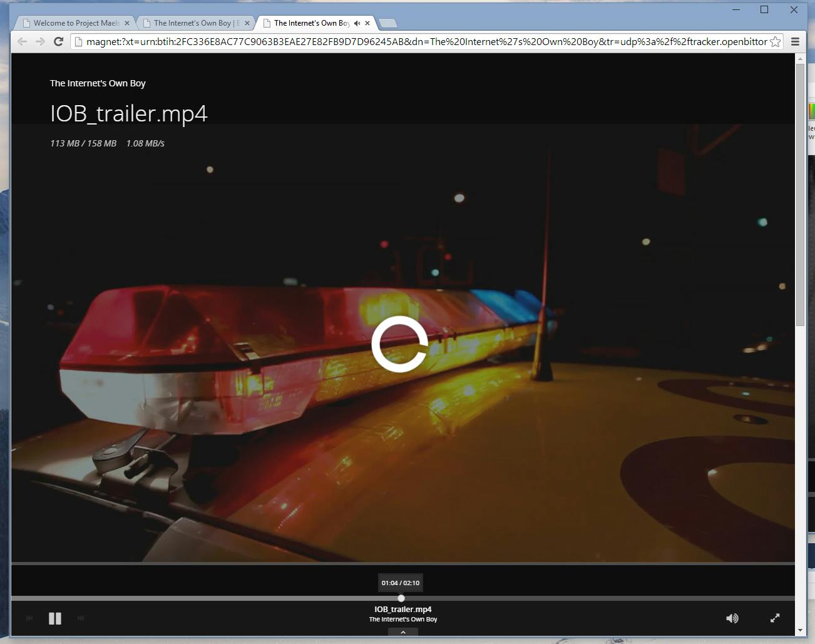
Task: Click the page scrollbar up arrow
Action: click(800, 58)
